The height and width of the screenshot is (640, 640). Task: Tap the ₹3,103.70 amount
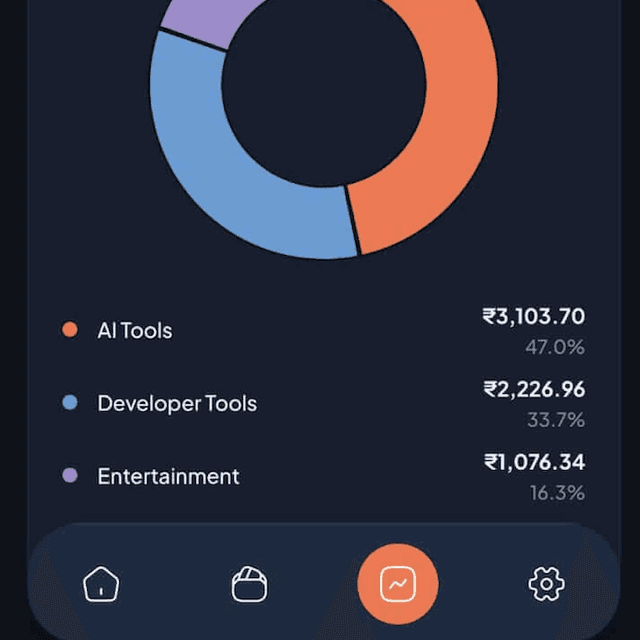point(533,317)
